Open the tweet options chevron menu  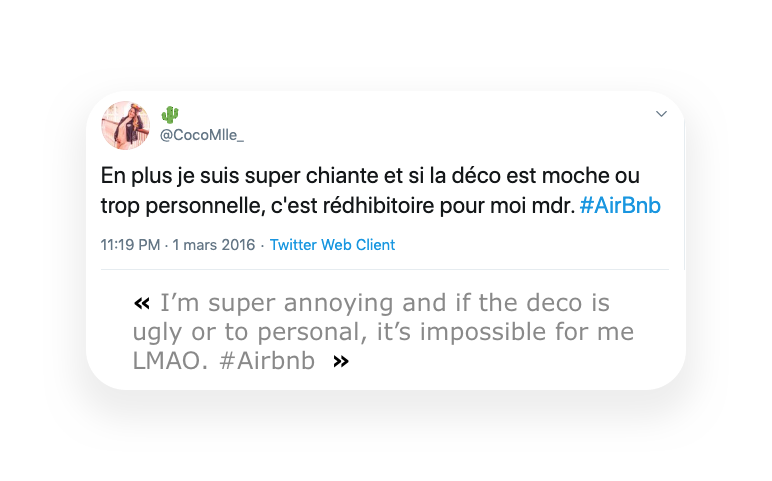661,115
